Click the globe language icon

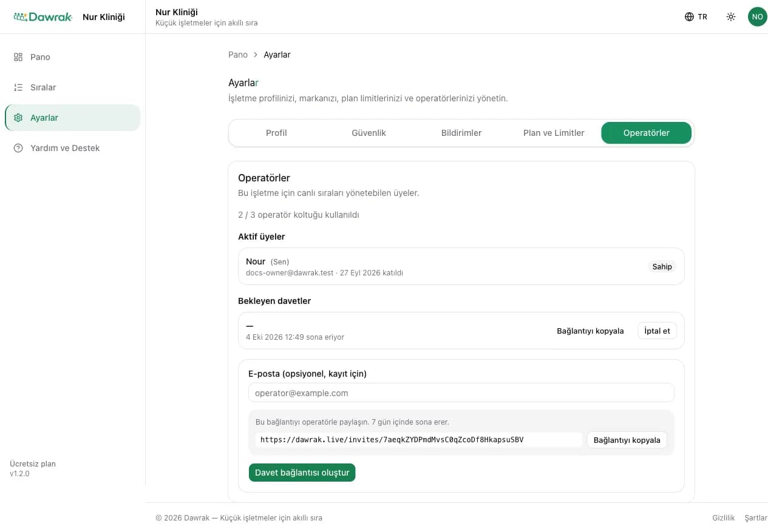[689, 17]
